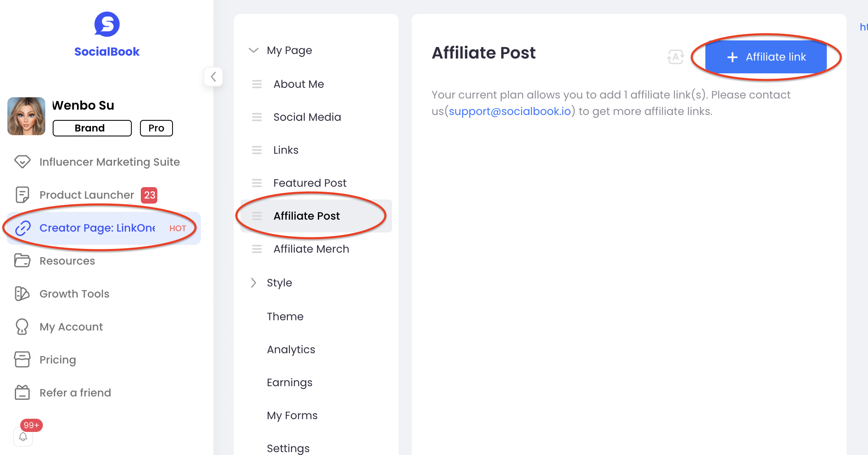Viewport: 868px width, 455px height.
Task: Open notifications bell icon
Action: [23, 437]
